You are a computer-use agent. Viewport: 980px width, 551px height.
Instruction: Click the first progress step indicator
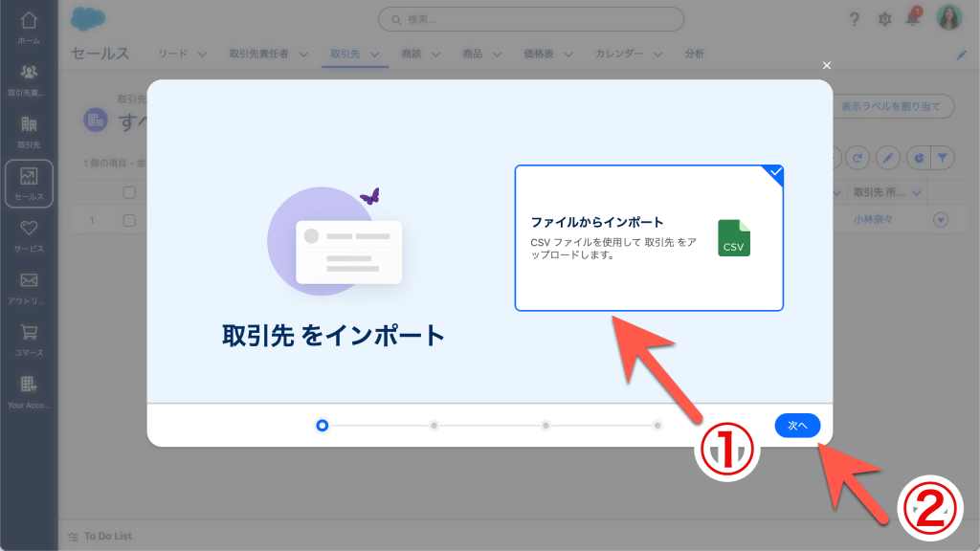(x=322, y=426)
